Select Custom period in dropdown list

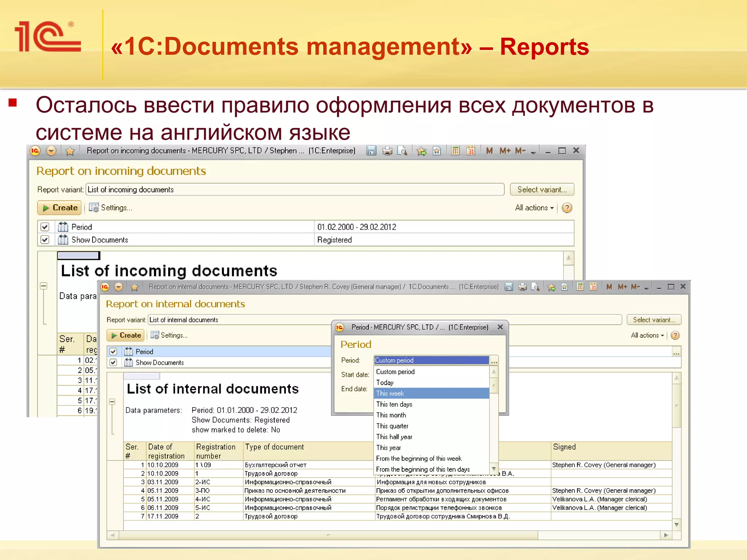(432, 372)
